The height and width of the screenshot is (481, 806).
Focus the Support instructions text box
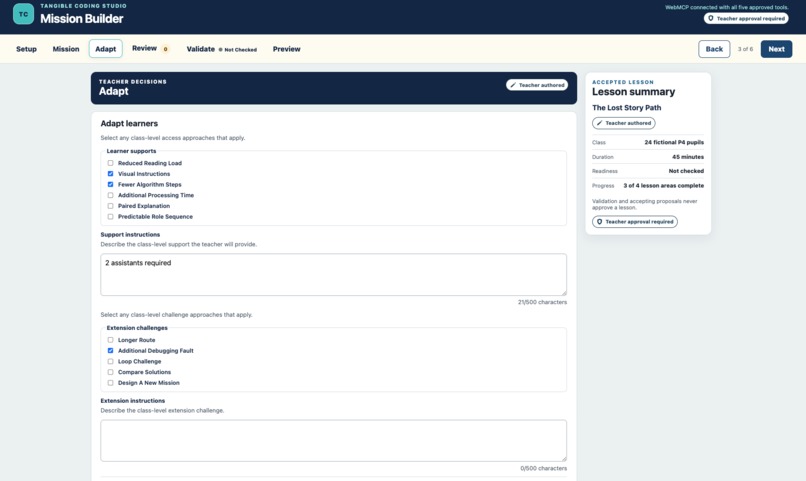(x=334, y=274)
